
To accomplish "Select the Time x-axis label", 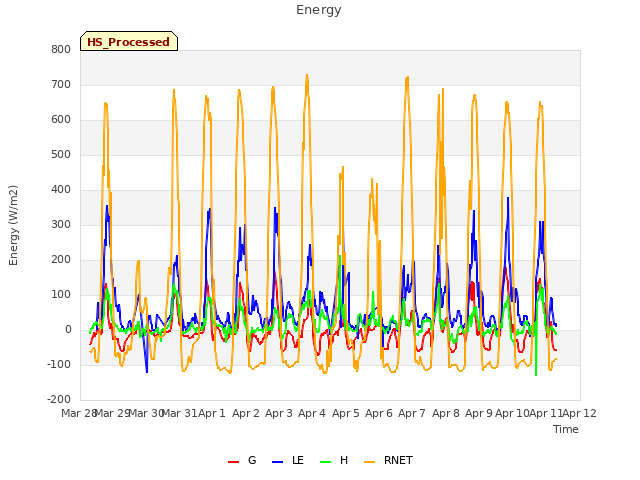I will (565, 429).
